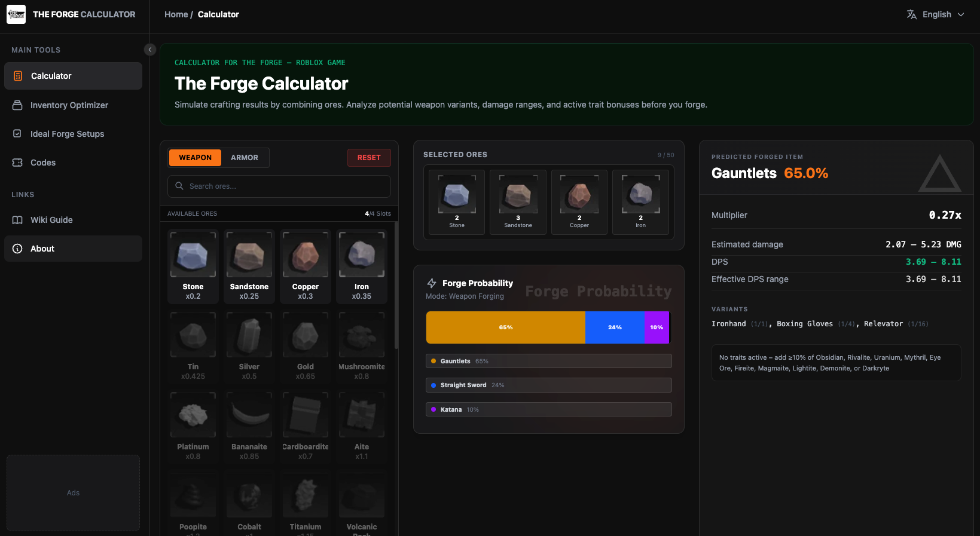980x536 pixels.
Task: Go to Home breadcrumb link
Action: pyautogui.click(x=176, y=14)
